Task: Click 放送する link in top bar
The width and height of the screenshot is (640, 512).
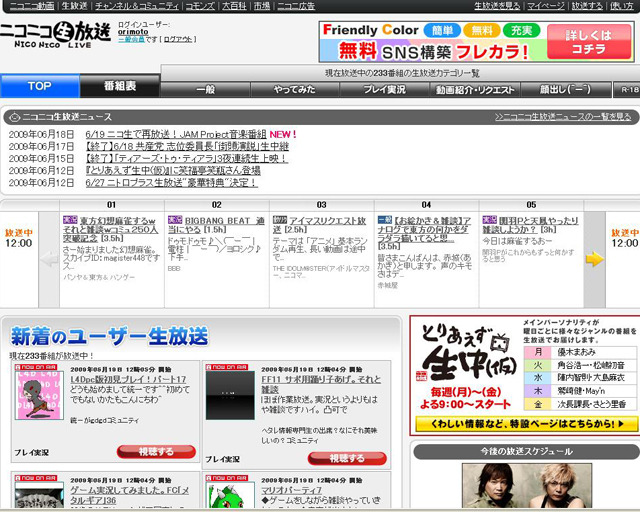Action: click(587, 6)
